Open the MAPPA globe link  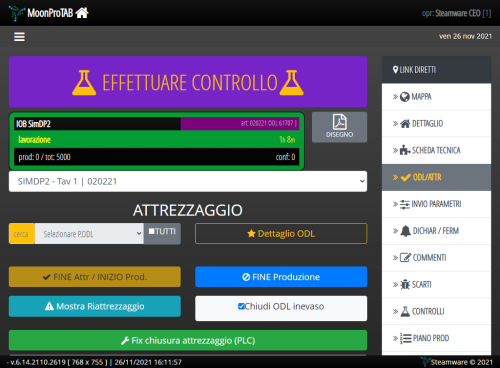436,97
